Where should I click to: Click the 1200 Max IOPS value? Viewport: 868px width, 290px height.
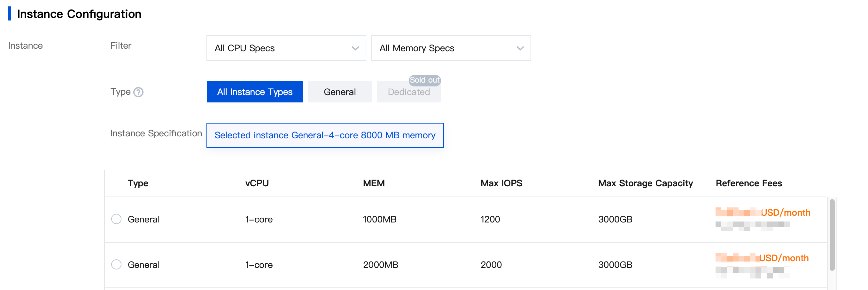(x=490, y=220)
